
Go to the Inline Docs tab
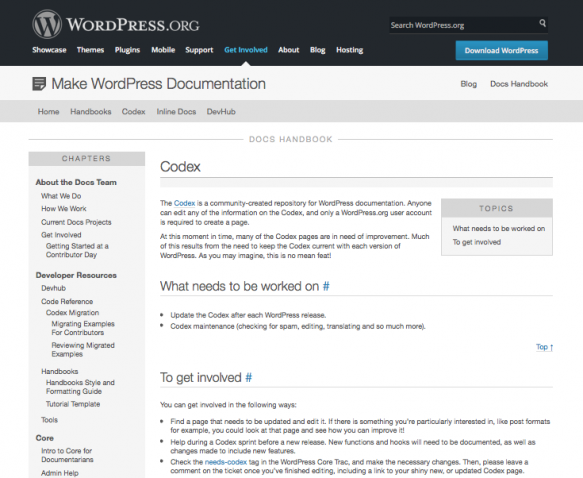click(176, 112)
